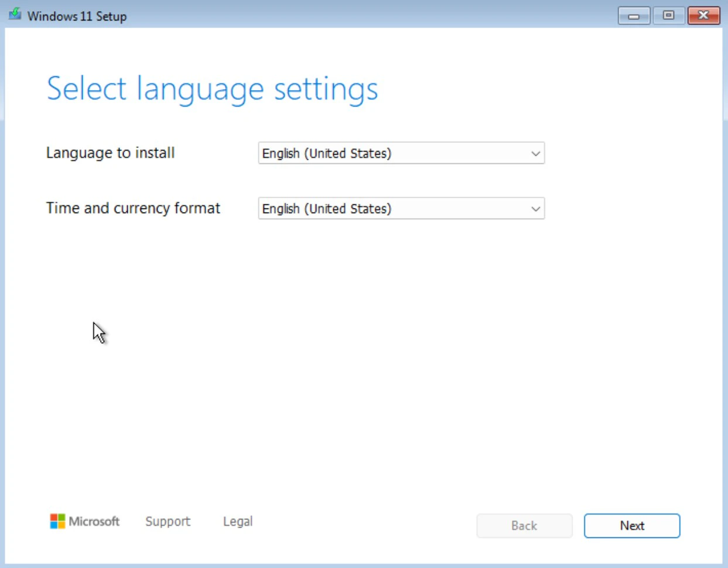Click the selected value in Time and currency box
This screenshot has height=568, width=728.
[327, 209]
